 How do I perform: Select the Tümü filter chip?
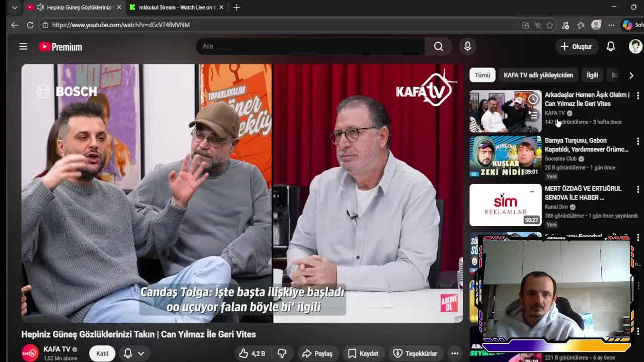pyautogui.click(x=482, y=75)
